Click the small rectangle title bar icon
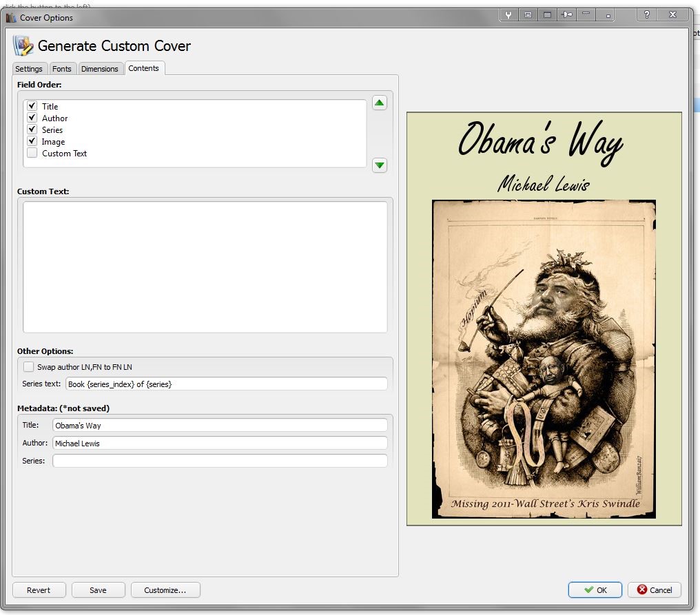The image size is (700, 615). [528, 14]
